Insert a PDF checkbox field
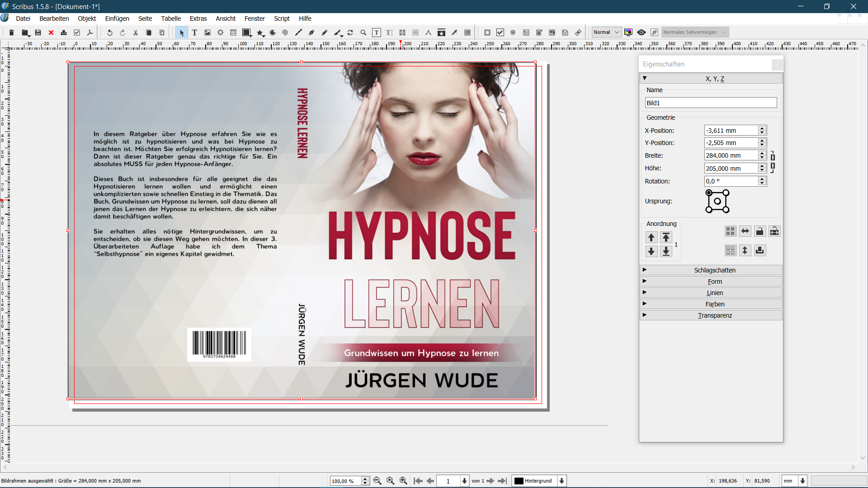Screen dimensions: 868x488 tap(500, 33)
